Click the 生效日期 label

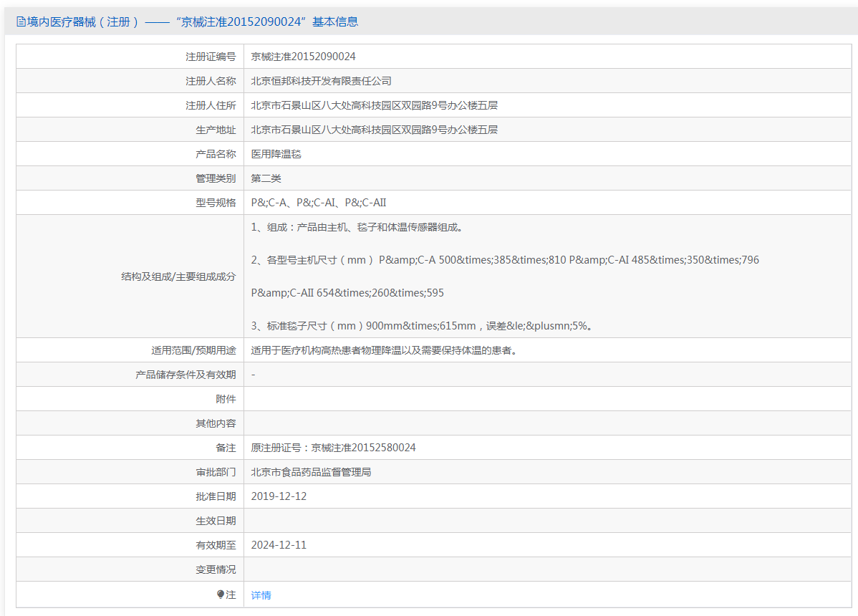point(216,520)
